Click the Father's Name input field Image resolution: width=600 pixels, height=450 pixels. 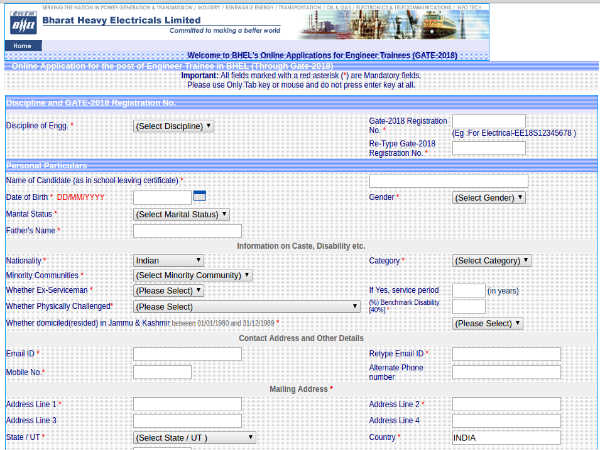pos(187,231)
